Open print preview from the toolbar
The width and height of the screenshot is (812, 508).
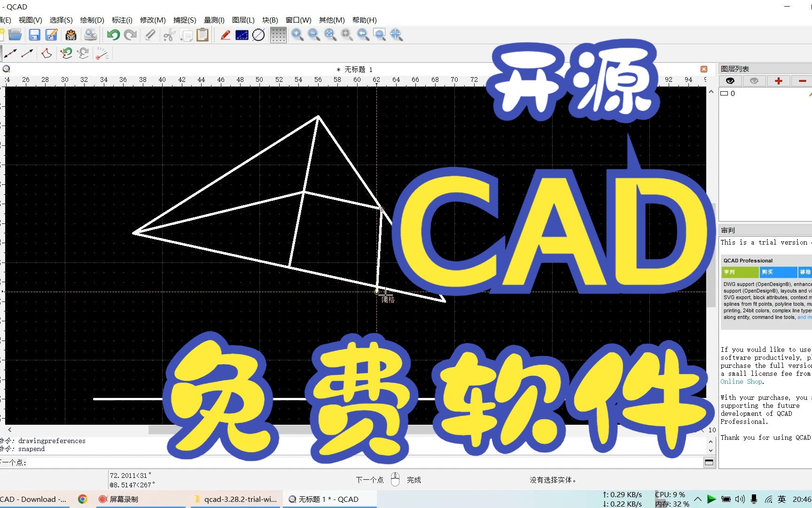point(90,35)
